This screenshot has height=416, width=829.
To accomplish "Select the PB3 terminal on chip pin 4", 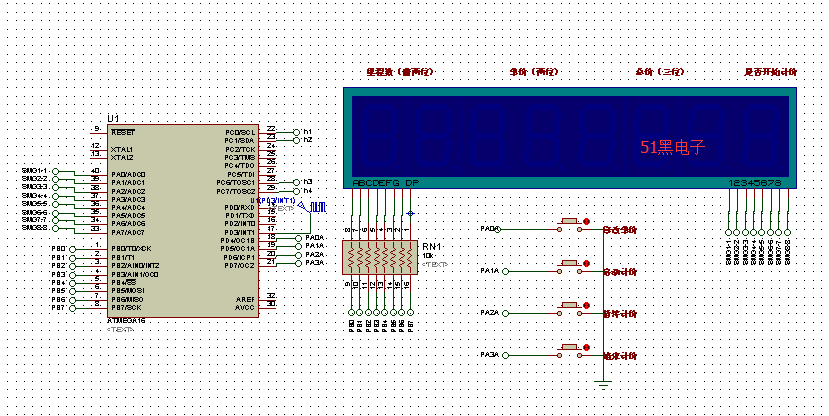I will tap(72, 275).
